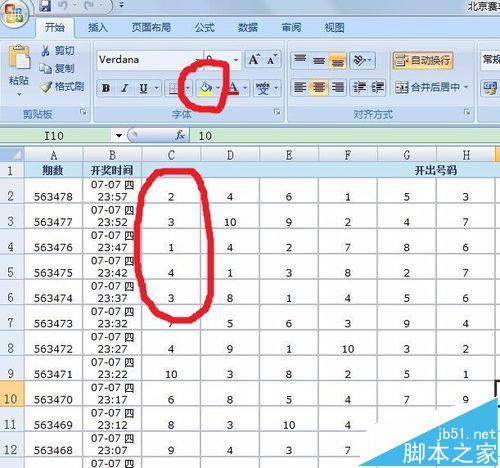Open the 字体 group dialog launcher
The width and height of the screenshot is (500, 468).
[x=277, y=112]
